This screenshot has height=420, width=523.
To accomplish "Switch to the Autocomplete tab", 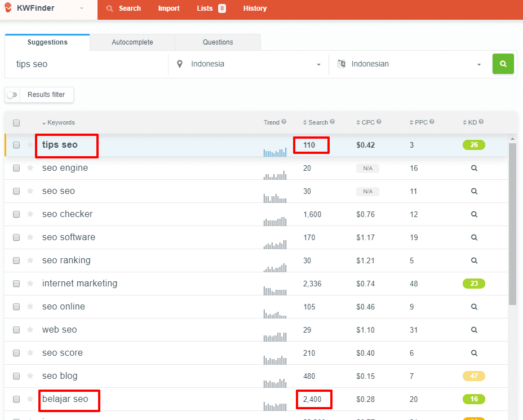I will point(132,42).
